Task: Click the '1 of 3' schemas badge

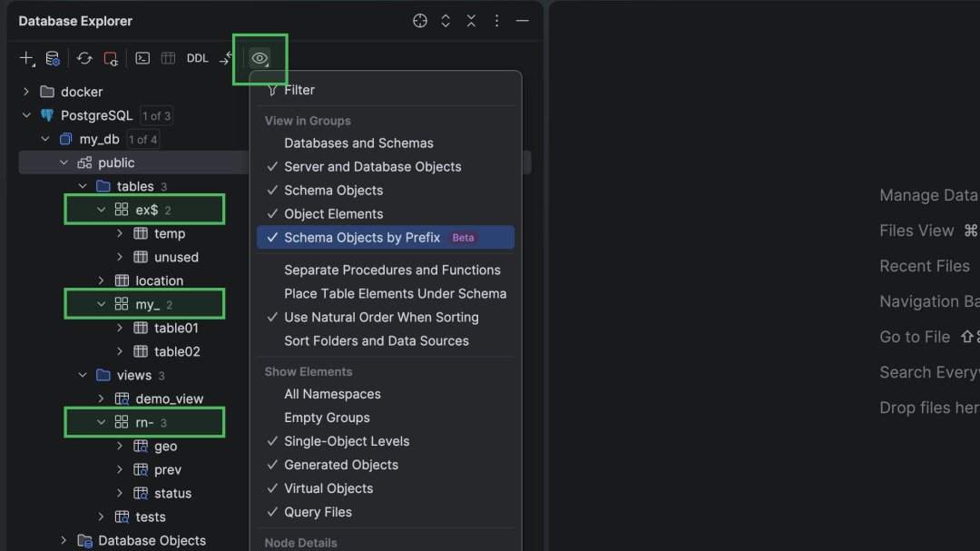Action: (156, 115)
